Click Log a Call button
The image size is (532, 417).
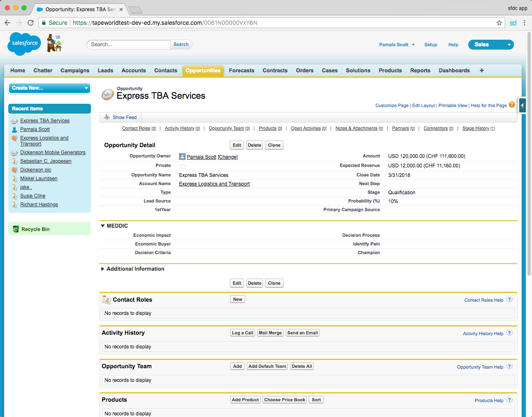point(243,333)
